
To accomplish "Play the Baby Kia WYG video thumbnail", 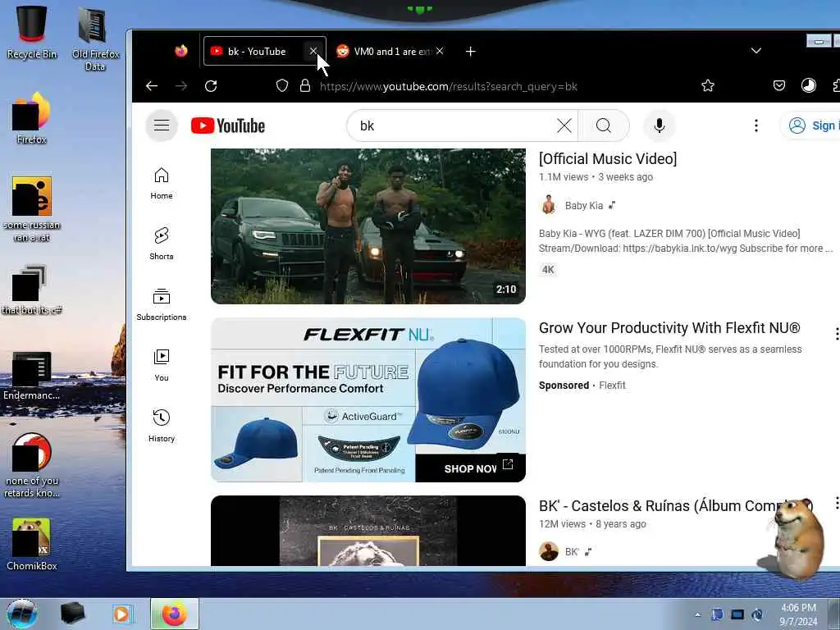I will 368,226.
